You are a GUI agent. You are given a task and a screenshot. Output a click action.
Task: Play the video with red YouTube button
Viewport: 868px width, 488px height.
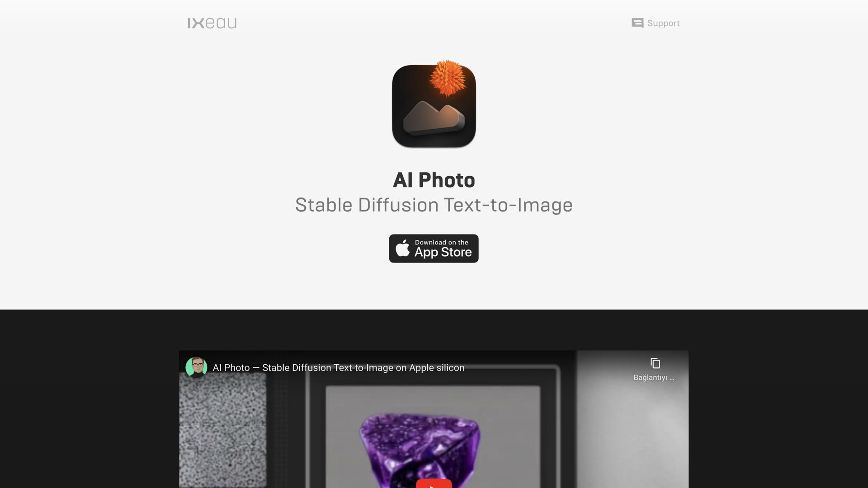coord(434,483)
